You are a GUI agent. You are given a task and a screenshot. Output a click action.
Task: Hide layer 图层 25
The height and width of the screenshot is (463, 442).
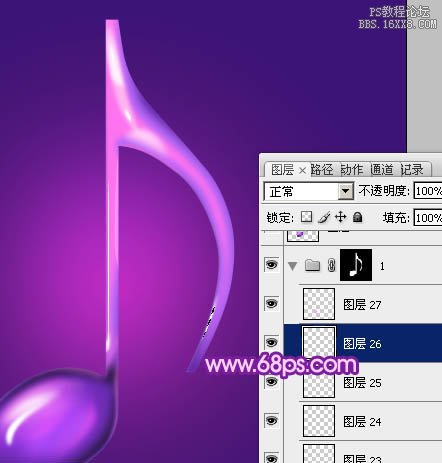[x=272, y=382]
